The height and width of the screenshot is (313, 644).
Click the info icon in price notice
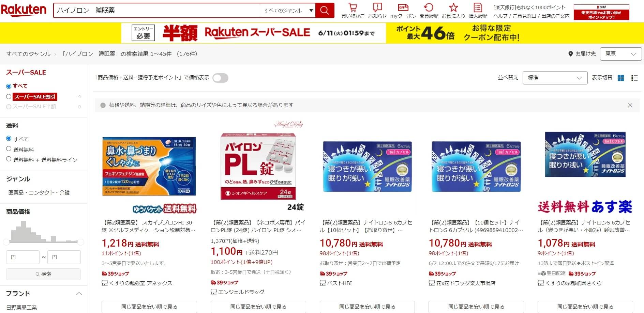point(103,105)
